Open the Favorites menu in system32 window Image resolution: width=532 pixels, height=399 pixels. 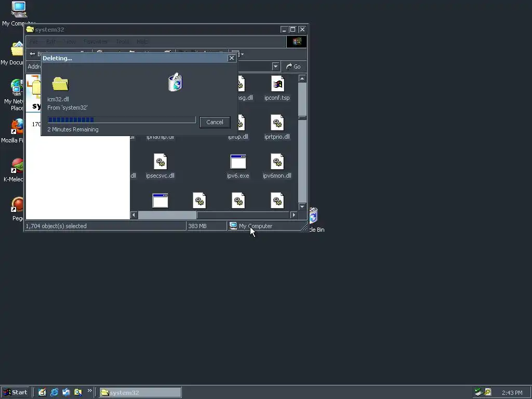[95, 42]
